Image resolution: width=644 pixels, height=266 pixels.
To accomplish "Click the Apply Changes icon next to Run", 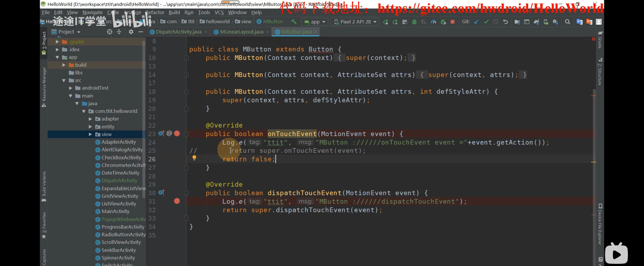I will point(395,22).
